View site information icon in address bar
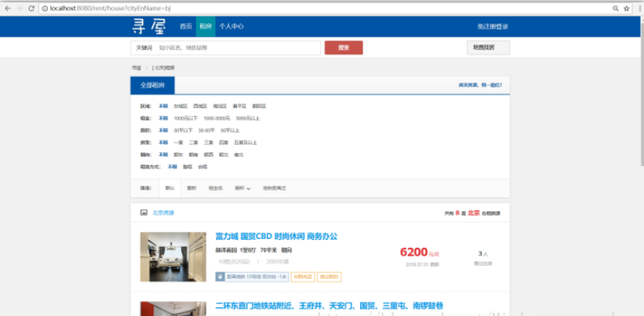 45,8
